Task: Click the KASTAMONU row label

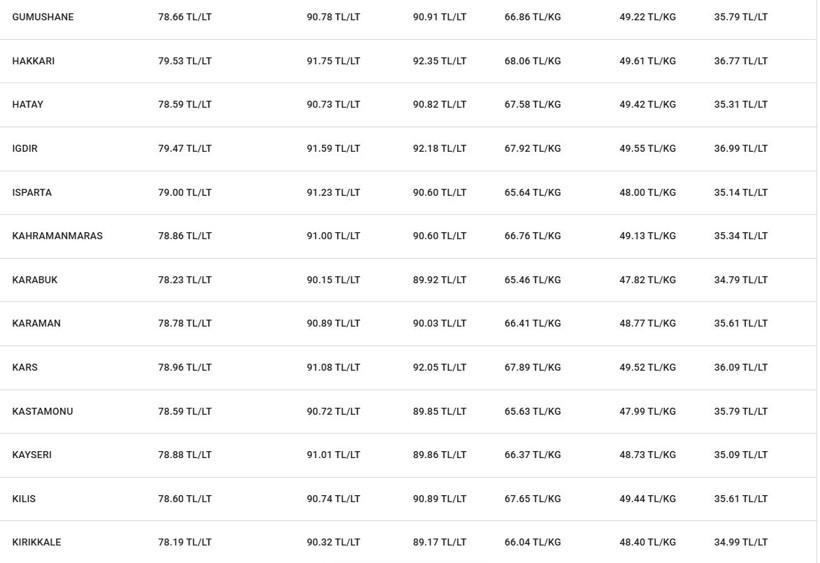Action: (43, 411)
